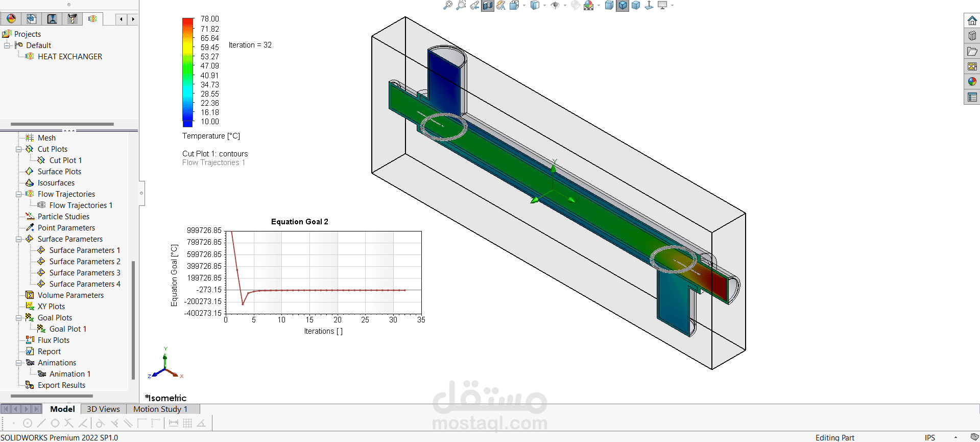Toggle the Section View icon
980x442 pixels.
click(x=488, y=5)
